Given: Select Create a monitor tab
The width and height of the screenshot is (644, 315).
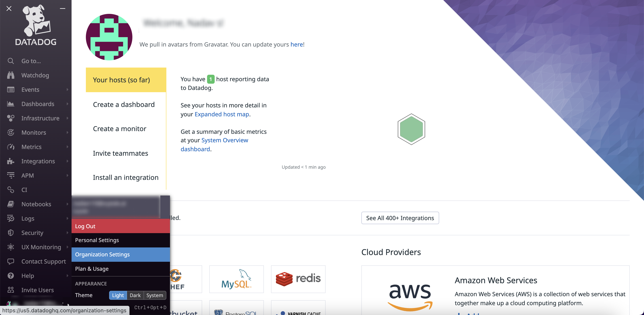Looking at the screenshot, I should 126,129.
